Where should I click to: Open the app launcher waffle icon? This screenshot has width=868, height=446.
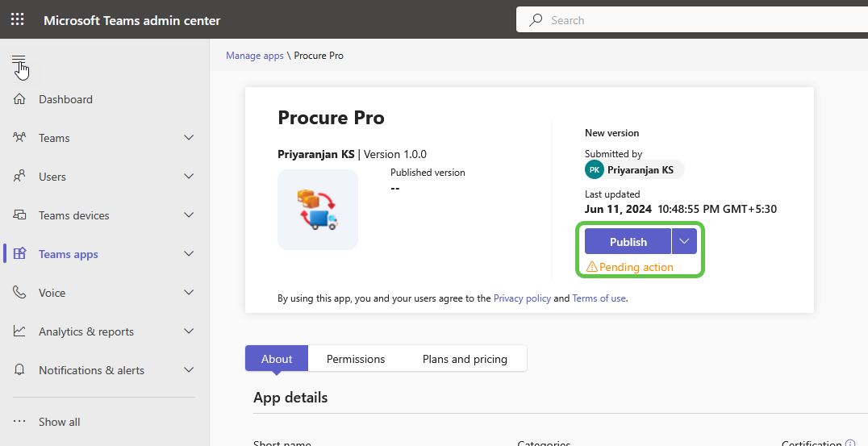(x=17, y=20)
